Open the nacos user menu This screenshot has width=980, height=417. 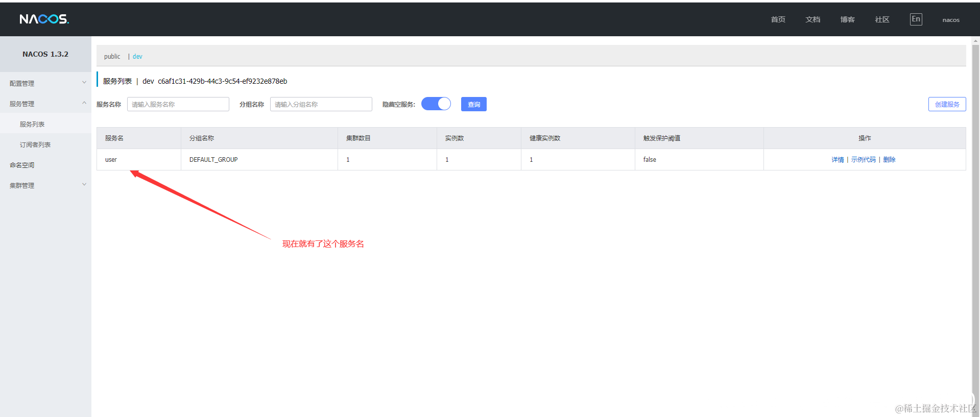(x=951, y=20)
